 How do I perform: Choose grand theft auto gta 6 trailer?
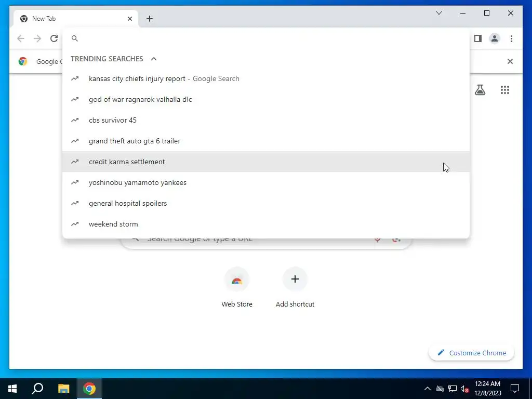click(267, 141)
